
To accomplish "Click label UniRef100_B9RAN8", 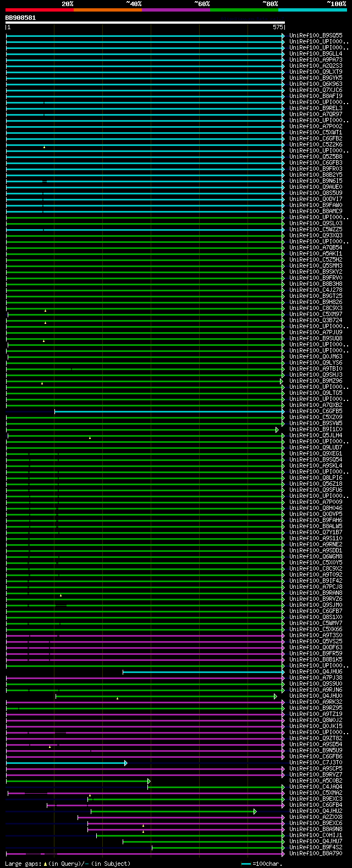I will pyautogui.click(x=316, y=593).
